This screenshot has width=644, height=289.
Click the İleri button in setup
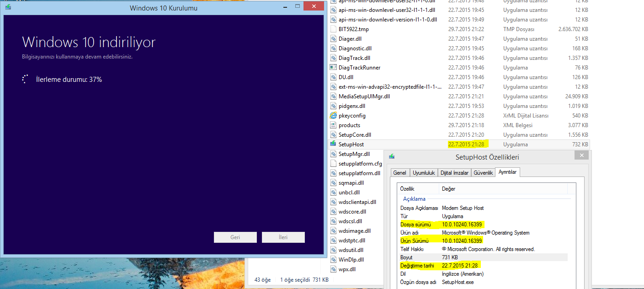(283, 237)
